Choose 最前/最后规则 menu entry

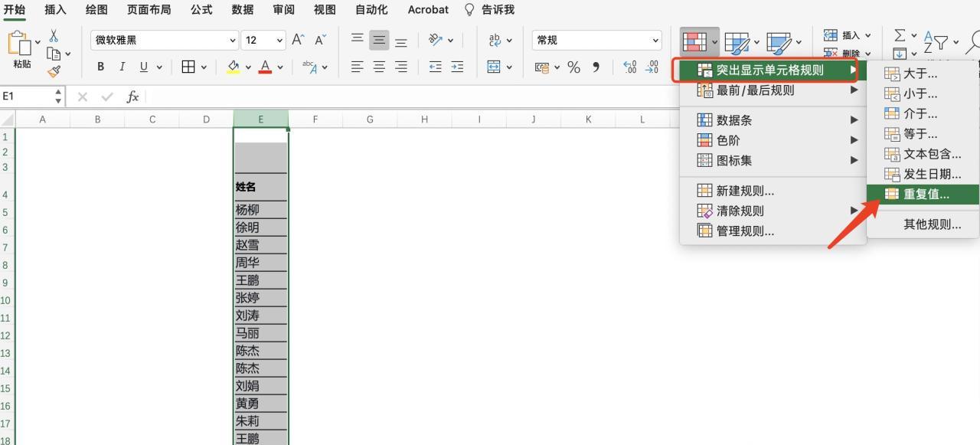773,90
